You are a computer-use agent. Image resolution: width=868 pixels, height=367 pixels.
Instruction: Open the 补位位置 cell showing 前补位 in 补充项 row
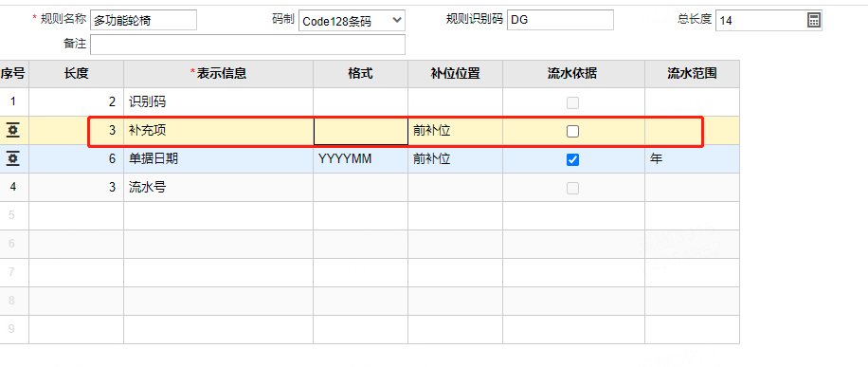[455, 131]
